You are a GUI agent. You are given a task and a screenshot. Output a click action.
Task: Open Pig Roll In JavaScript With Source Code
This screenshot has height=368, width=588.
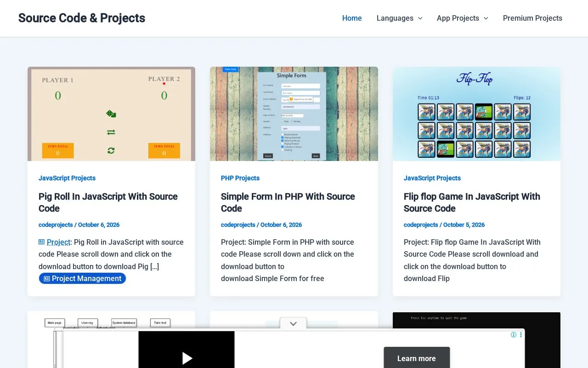click(x=108, y=202)
